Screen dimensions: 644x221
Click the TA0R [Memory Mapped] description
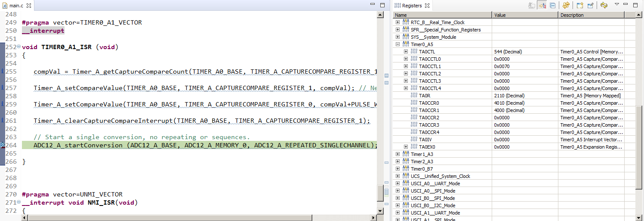590,96
